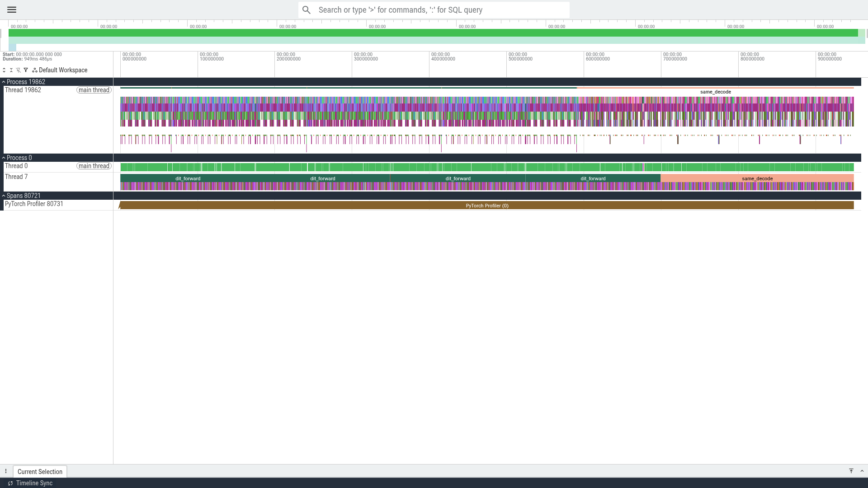This screenshot has height=488, width=868.
Task: Click the unpin all tracks icon
Action: [x=19, y=70]
